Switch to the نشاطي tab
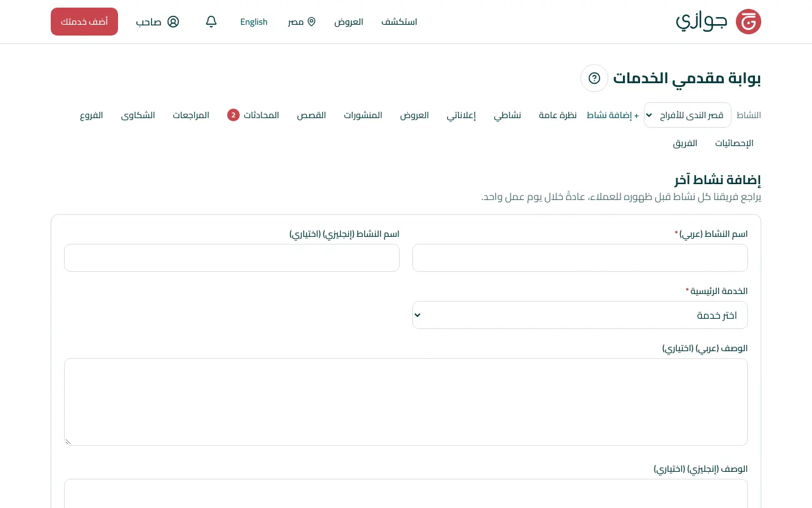 (507, 115)
